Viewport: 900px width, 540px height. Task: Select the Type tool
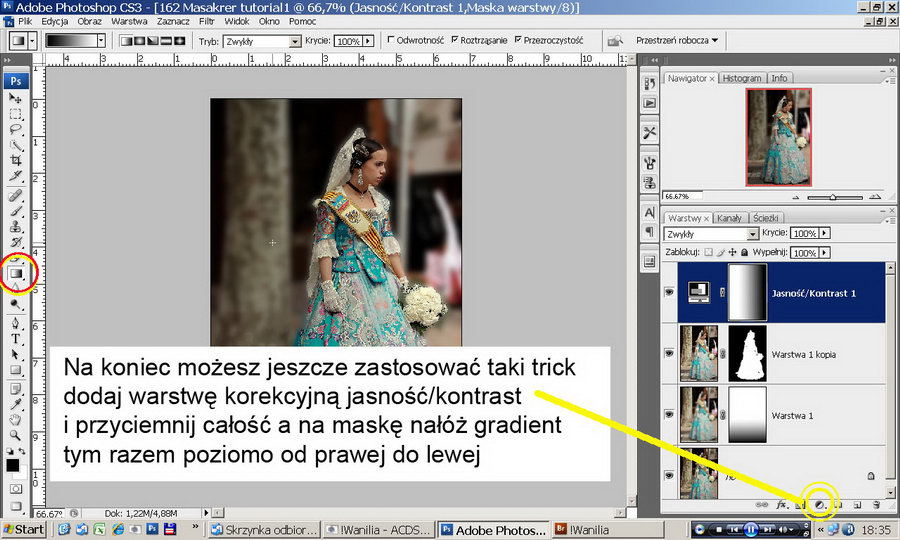16,338
